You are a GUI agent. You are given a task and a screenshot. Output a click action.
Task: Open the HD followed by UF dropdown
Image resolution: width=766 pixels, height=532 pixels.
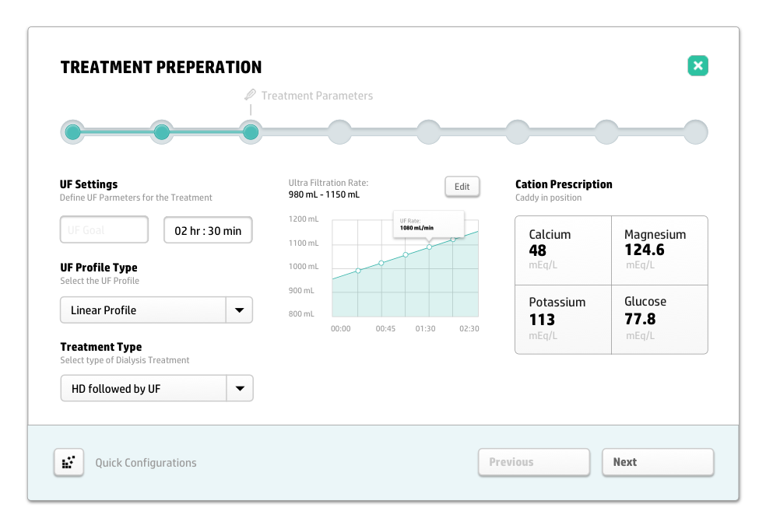[x=156, y=388]
